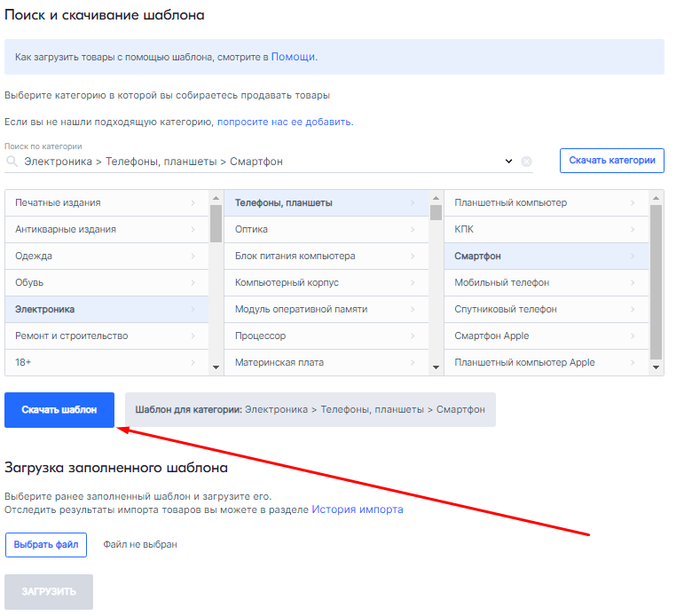The width and height of the screenshot is (692, 616).
Task: Select the Мобильный телефон item
Action: coord(547,282)
